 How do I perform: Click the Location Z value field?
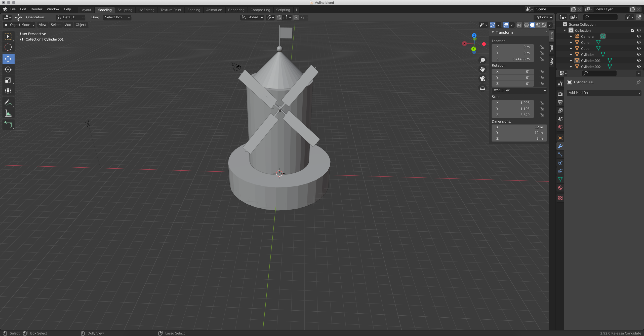(513, 59)
